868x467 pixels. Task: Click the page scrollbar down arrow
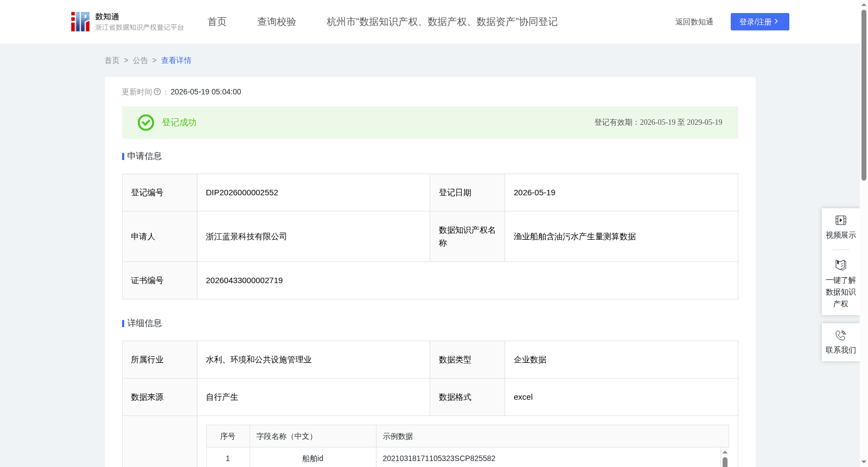(x=864, y=462)
